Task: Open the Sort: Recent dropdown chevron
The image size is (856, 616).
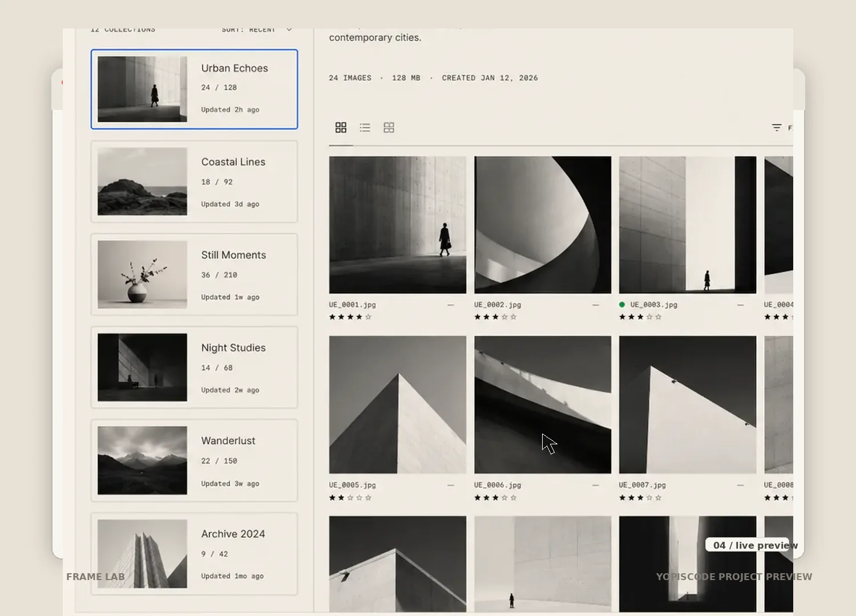Action: [x=289, y=30]
